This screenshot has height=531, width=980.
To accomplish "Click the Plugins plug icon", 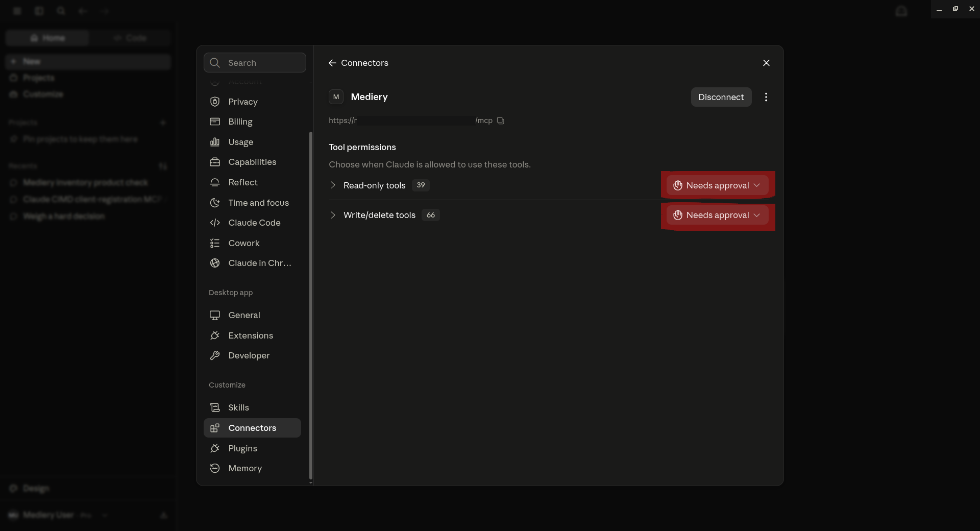I will (215, 448).
